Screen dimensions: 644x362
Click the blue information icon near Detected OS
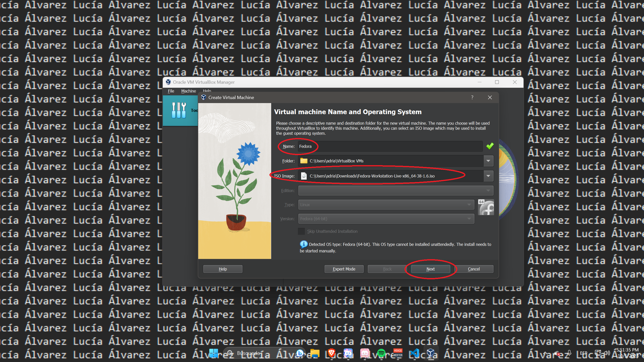[x=304, y=244]
